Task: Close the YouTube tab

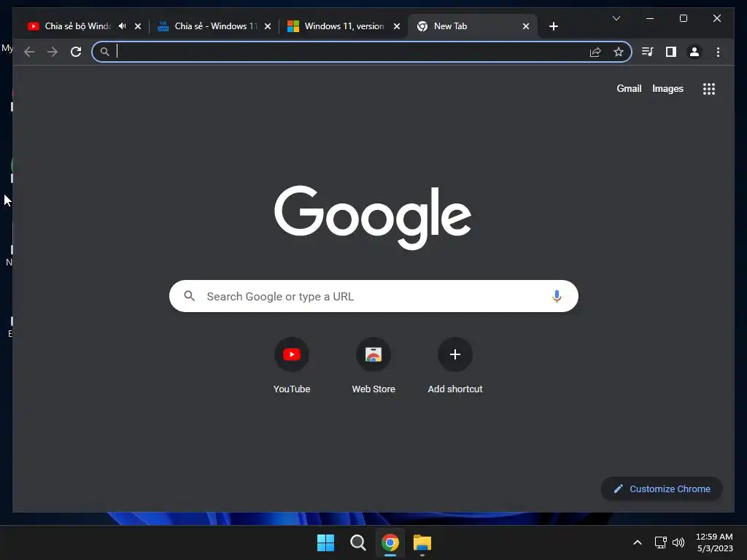Action: (138, 26)
